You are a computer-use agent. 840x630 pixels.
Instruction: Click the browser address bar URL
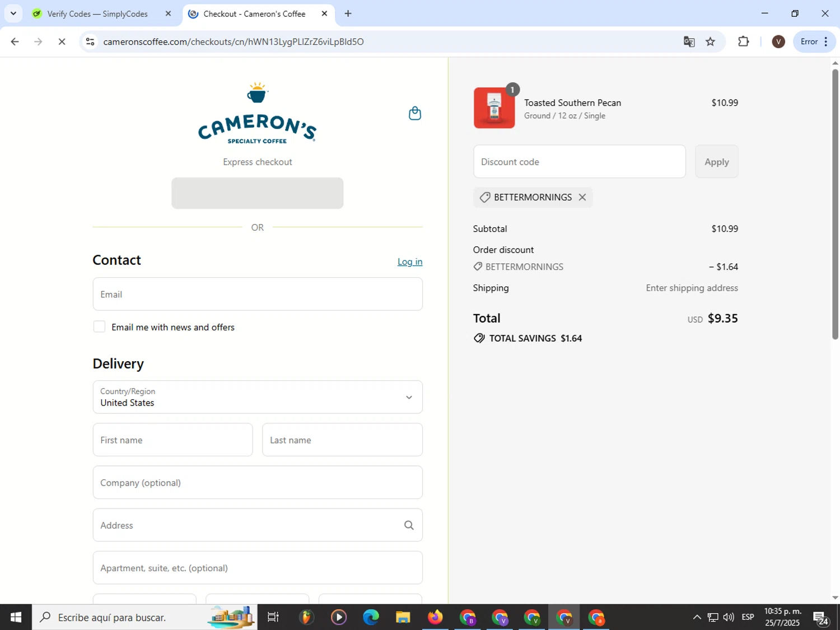234,41
